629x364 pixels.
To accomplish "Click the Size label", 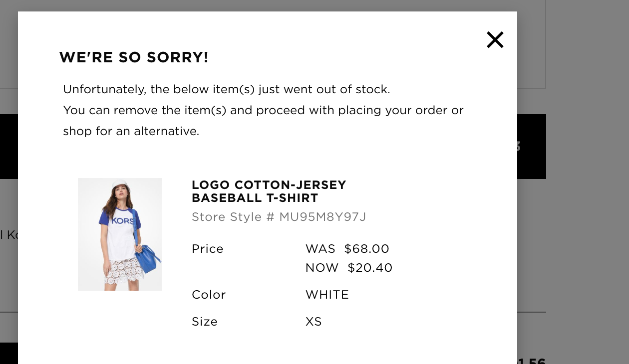I will coord(205,322).
